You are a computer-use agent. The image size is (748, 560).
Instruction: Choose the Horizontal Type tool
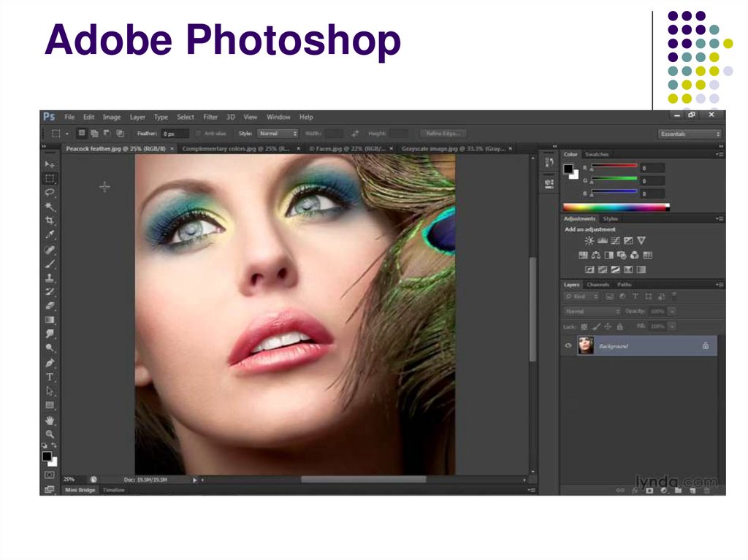pyautogui.click(x=50, y=377)
